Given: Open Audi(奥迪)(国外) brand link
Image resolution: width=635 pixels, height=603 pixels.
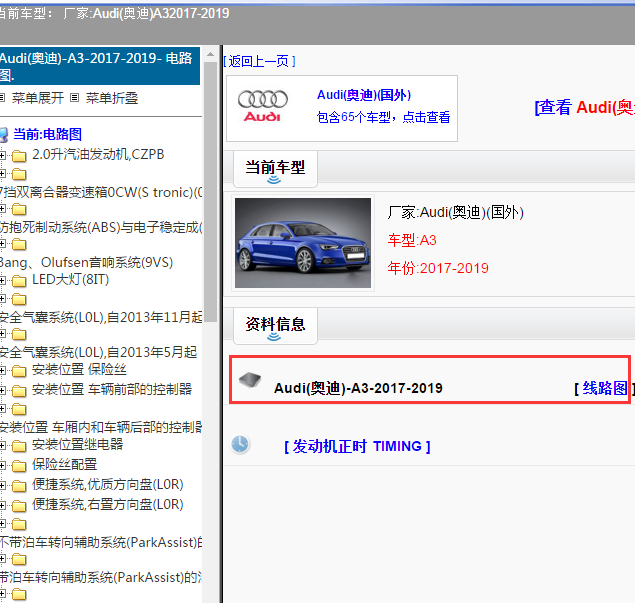Looking at the screenshot, I should (364, 95).
